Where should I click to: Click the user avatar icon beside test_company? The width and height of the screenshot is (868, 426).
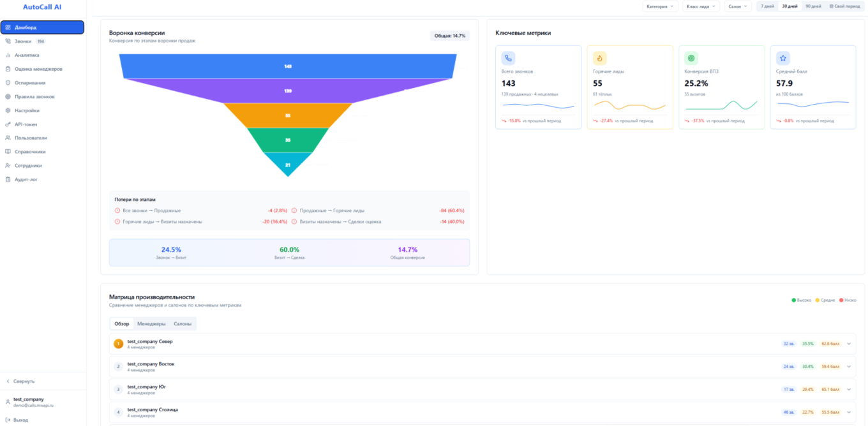[x=8, y=402]
